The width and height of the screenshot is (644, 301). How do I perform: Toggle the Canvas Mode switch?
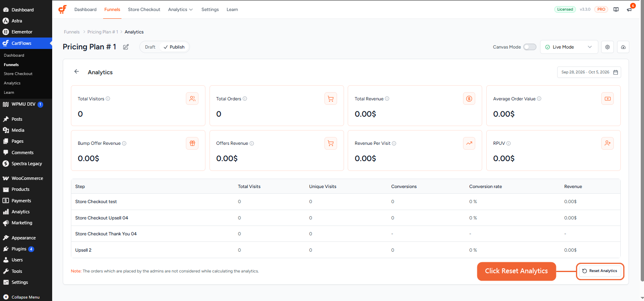pyautogui.click(x=530, y=47)
